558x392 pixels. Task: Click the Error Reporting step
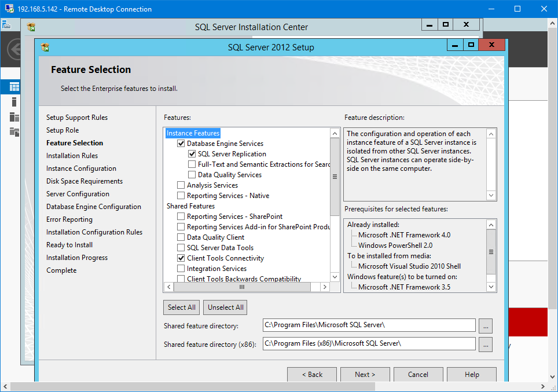69,219
